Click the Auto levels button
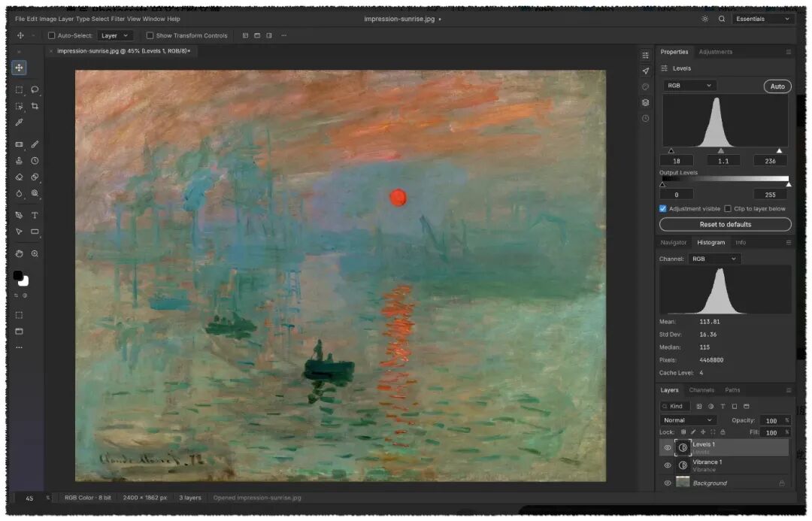 777,86
